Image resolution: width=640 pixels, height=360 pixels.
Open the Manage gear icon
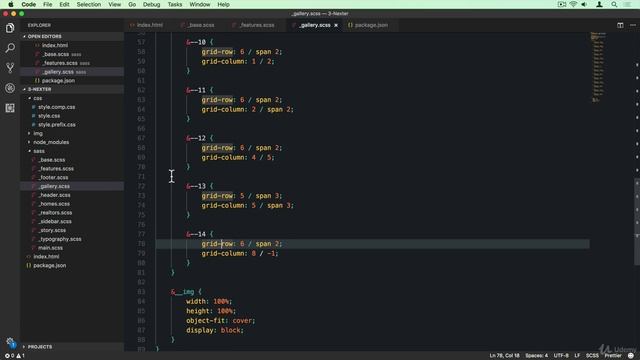tap(10, 342)
